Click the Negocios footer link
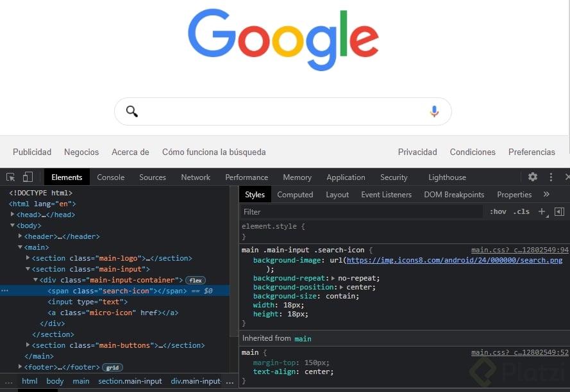Screen dimensions: 570x392 (x=81, y=152)
